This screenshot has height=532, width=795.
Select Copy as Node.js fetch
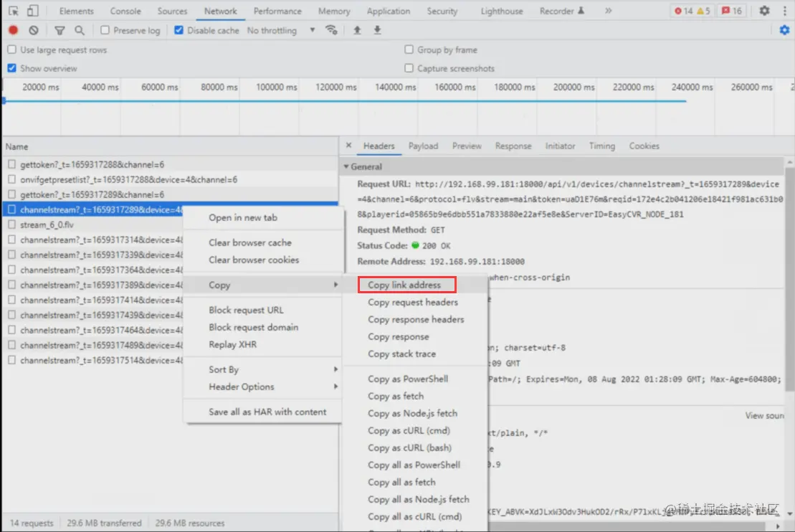click(x=413, y=413)
